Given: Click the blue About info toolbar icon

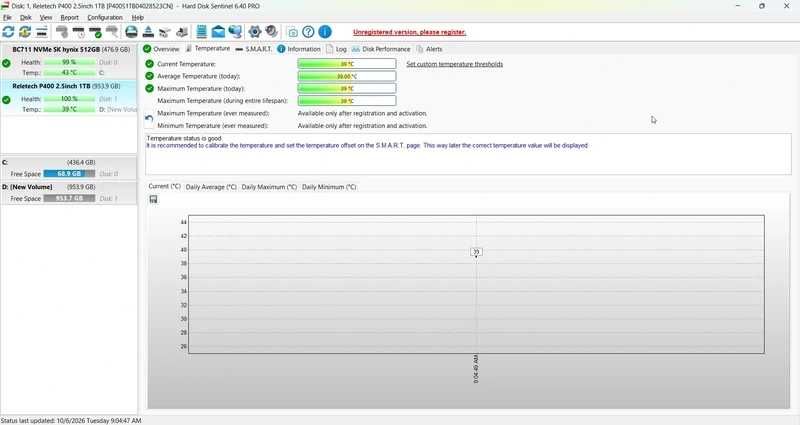Looking at the screenshot, I should pos(325,32).
